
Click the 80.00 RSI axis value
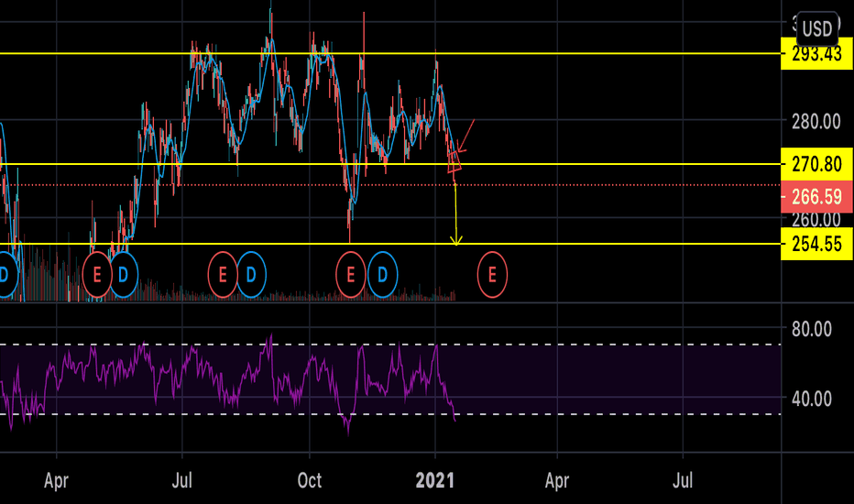[812, 329]
